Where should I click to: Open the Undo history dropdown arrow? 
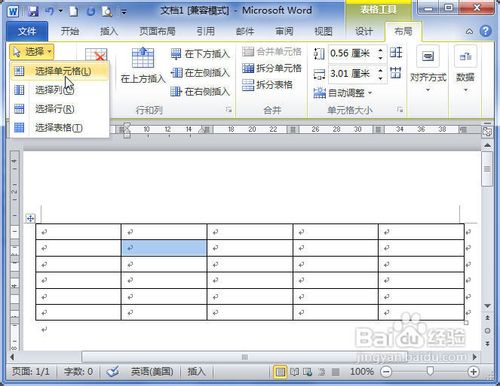click(60, 11)
